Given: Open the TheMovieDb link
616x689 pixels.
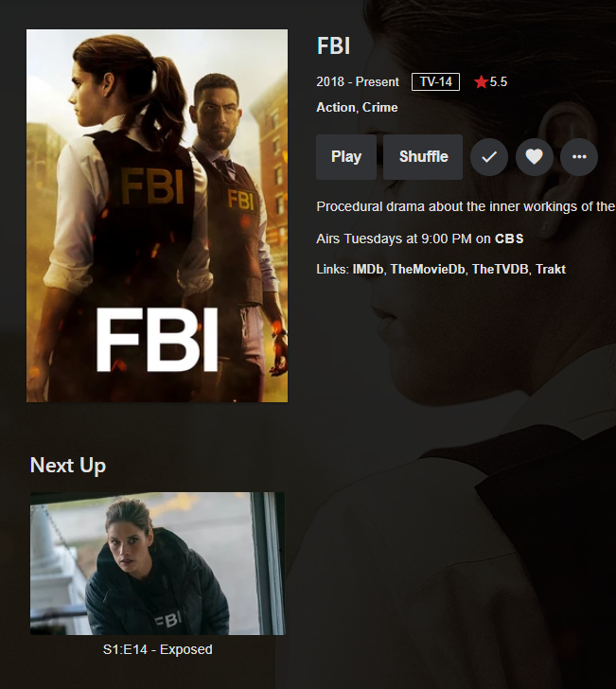Looking at the screenshot, I should point(428,269).
